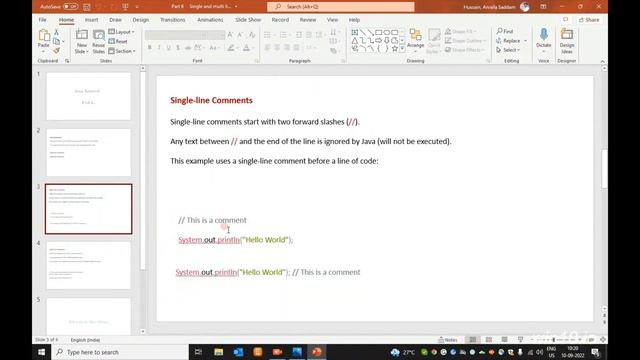
Task: Toggle Underline formatting
Action: point(168,48)
